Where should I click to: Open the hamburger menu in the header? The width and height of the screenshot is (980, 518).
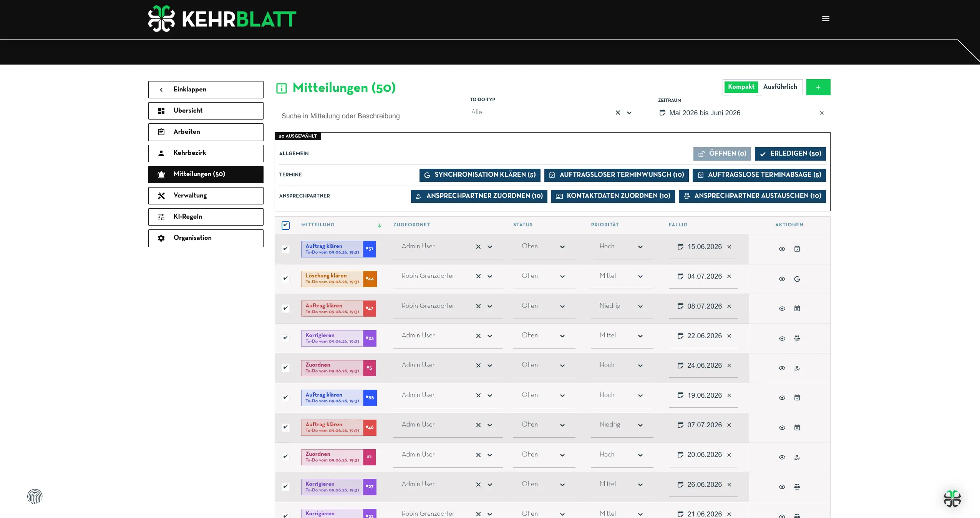pos(826,18)
